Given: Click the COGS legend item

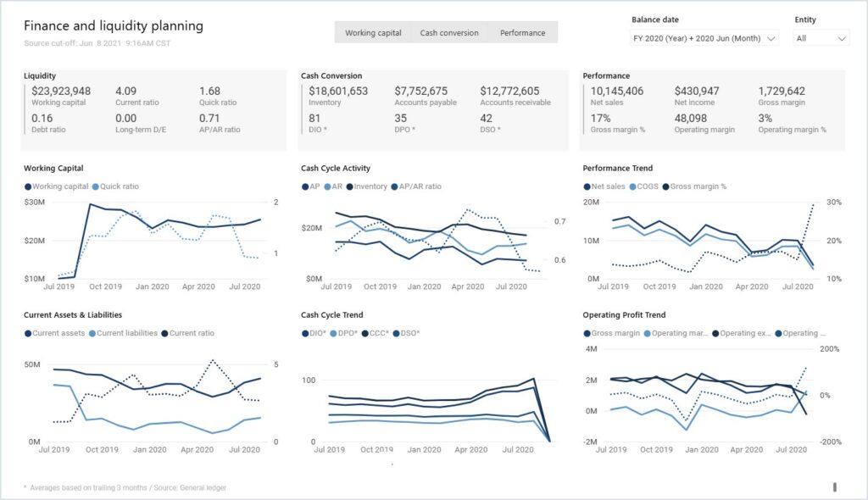Looking at the screenshot, I should point(644,186).
